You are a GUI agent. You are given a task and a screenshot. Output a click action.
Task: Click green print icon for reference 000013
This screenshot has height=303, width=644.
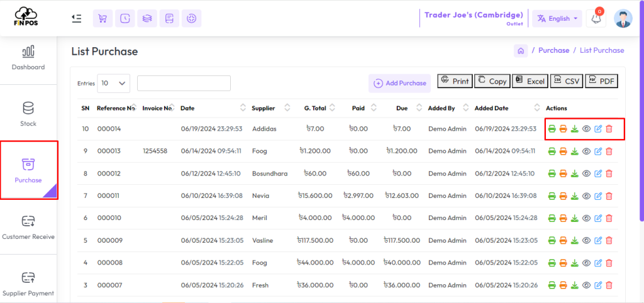point(552,151)
